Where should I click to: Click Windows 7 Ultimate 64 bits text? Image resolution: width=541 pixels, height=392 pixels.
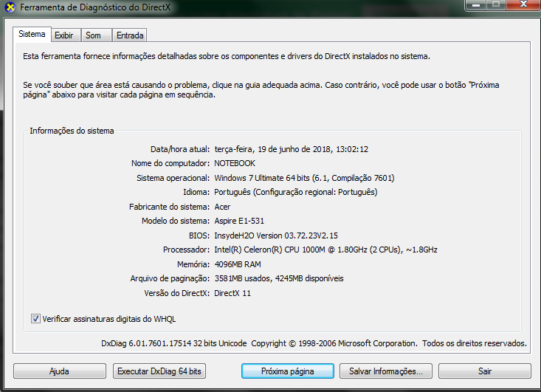(304, 178)
